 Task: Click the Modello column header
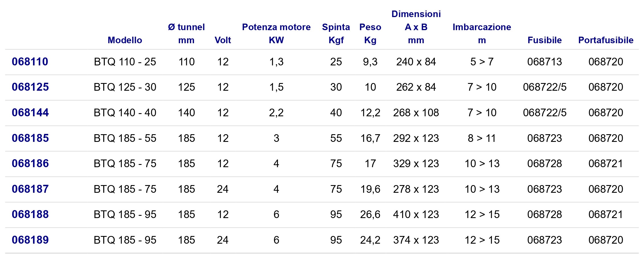click(x=125, y=40)
